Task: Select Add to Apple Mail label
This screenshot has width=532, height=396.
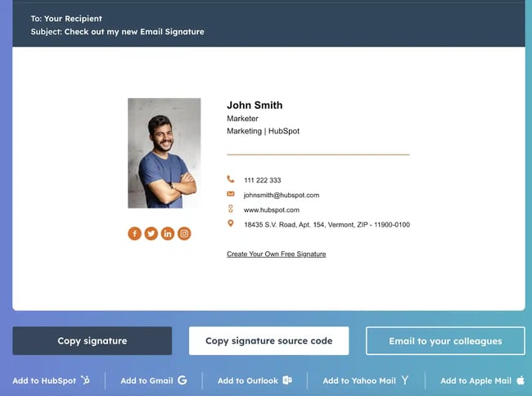Action: coord(476,380)
